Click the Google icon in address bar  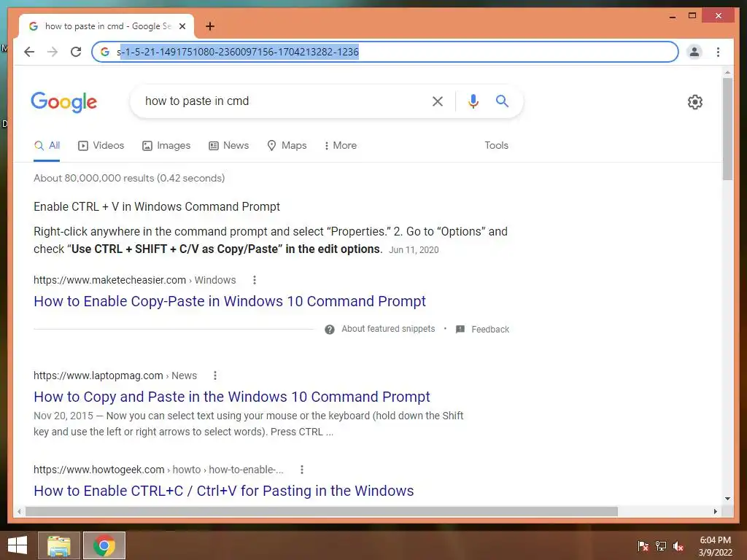tap(105, 52)
